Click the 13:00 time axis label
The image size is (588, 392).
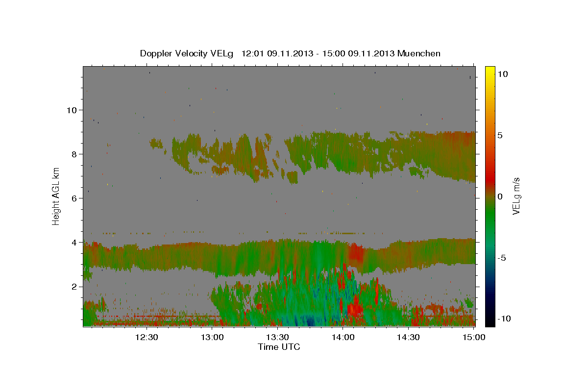(x=213, y=337)
